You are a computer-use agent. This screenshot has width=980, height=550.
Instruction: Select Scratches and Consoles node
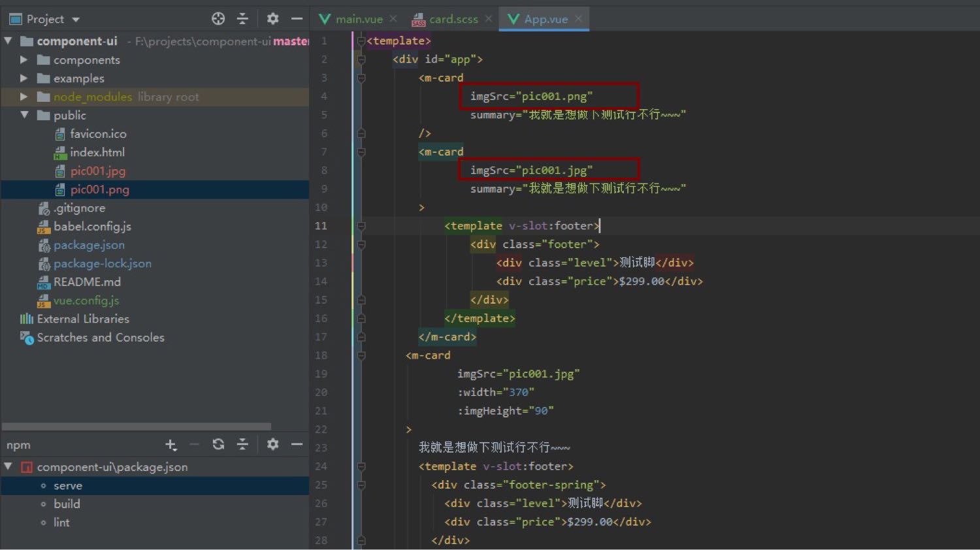[x=101, y=338]
